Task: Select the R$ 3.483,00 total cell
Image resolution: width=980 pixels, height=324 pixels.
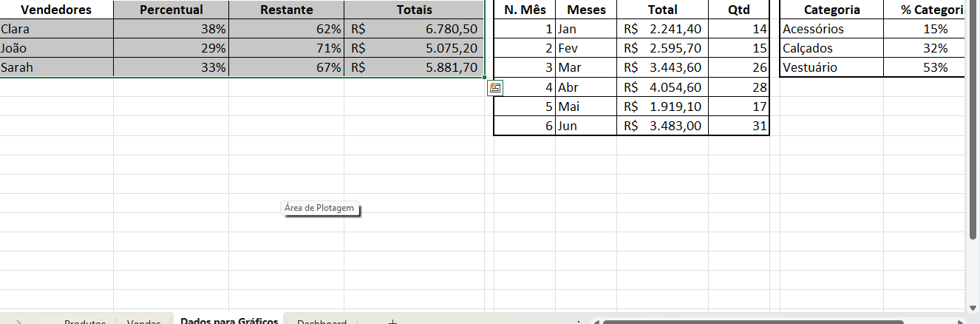Action: (x=662, y=125)
